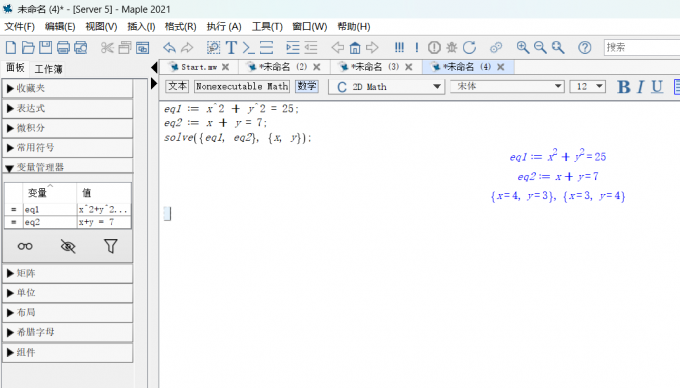Screen dimensions: 680x388
Task: Execute entire worksheet with triple exclamation icon
Action: coord(399,47)
